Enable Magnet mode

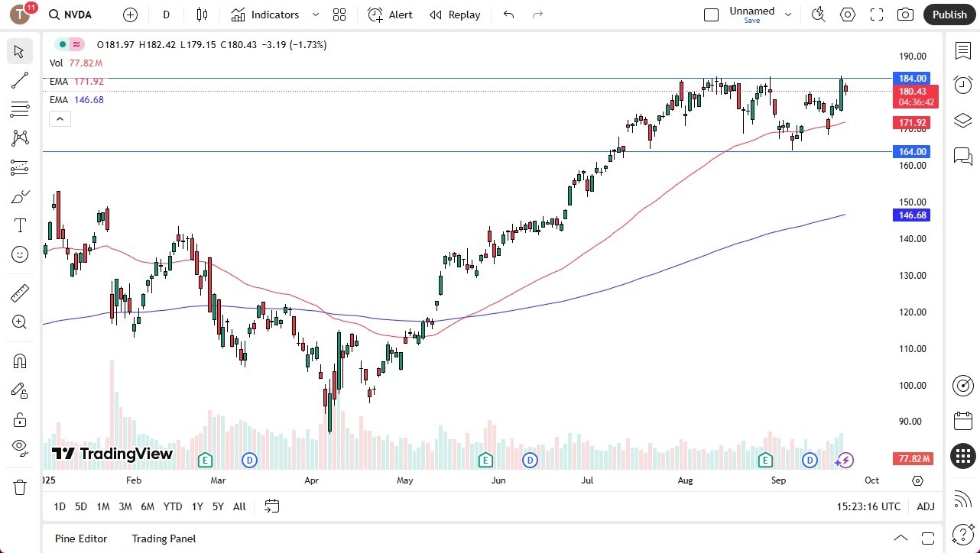[x=19, y=361]
